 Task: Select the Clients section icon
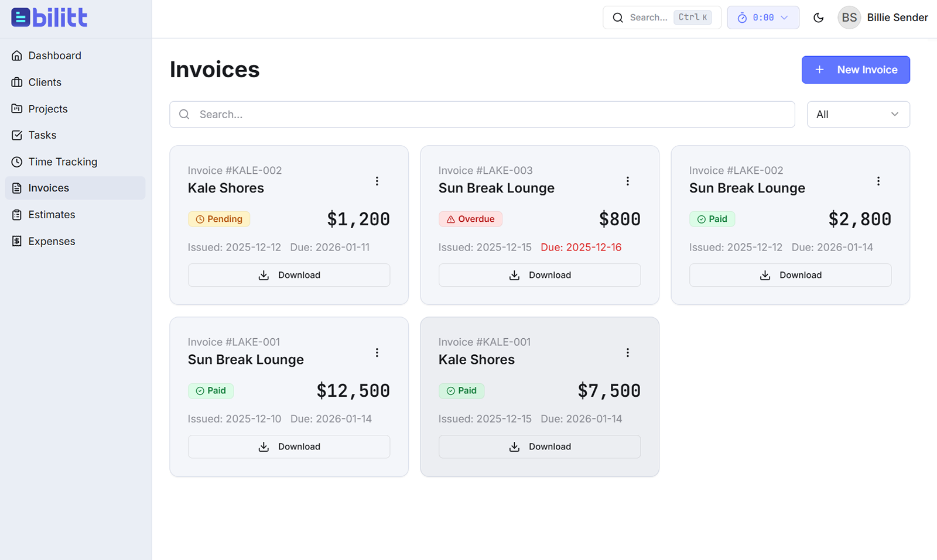[17, 82]
